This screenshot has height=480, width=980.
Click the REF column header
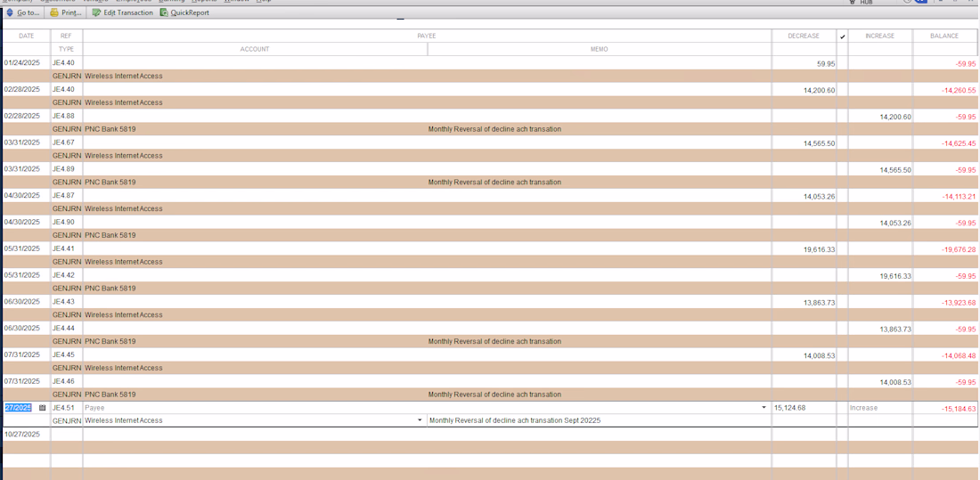click(66, 37)
